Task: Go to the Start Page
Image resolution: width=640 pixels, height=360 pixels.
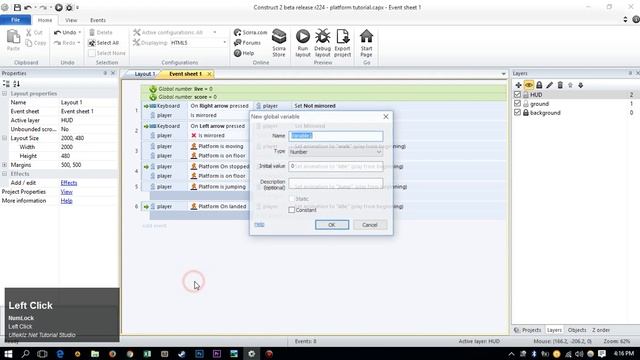Action: 366,43
